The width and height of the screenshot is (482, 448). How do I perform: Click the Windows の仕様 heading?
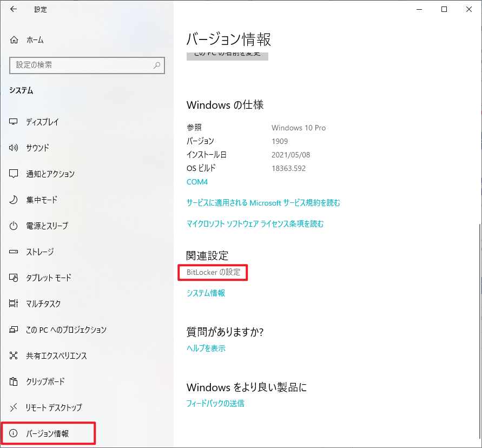pos(225,105)
